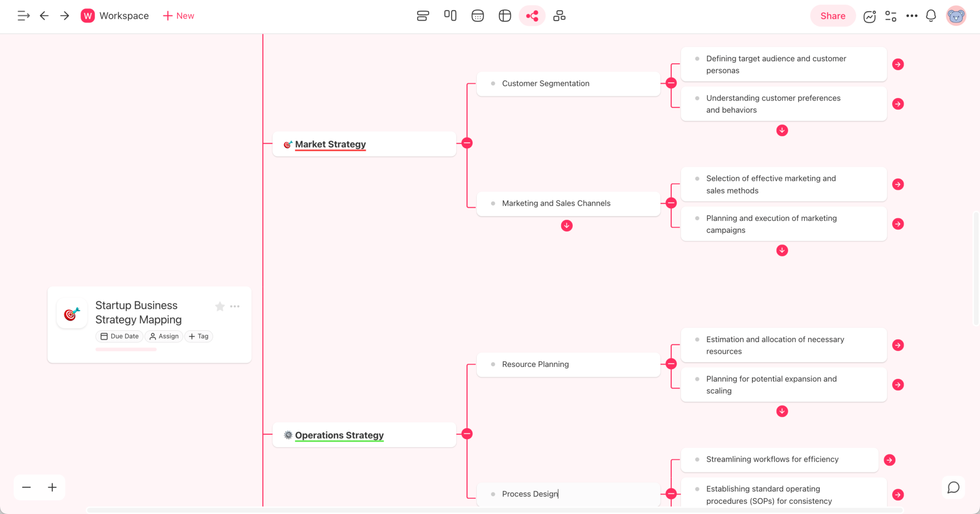980x514 pixels.
Task: Open the Org Chart view icon
Action: click(559, 15)
